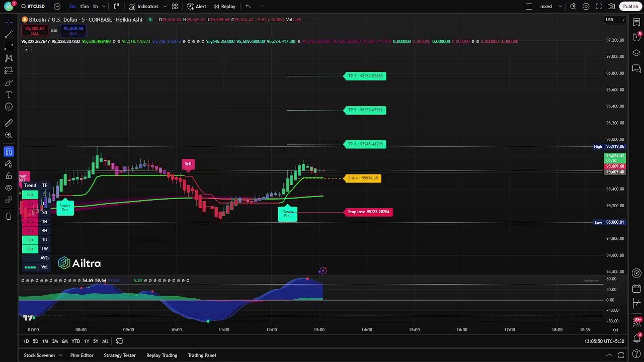
Task: Open the object tree layers icon
Action: pos(636,53)
